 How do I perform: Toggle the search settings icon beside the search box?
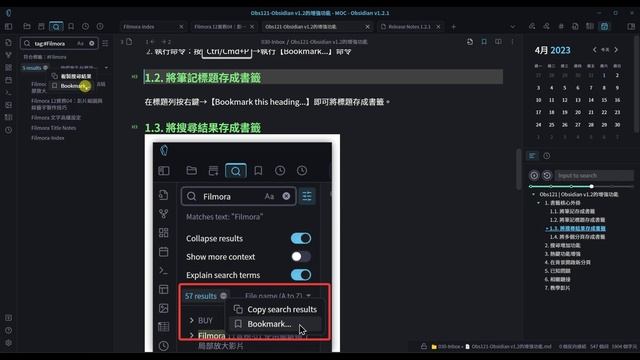[x=105, y=43]
